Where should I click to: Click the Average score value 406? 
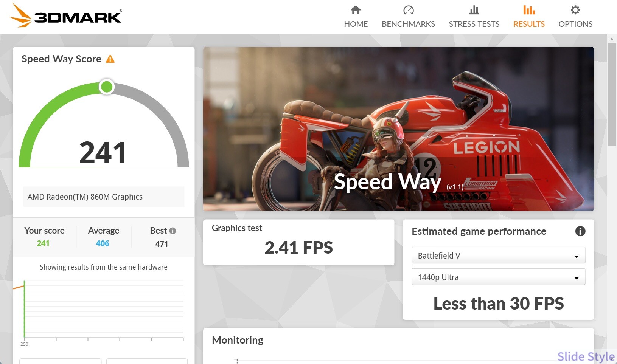click(103, 243)
